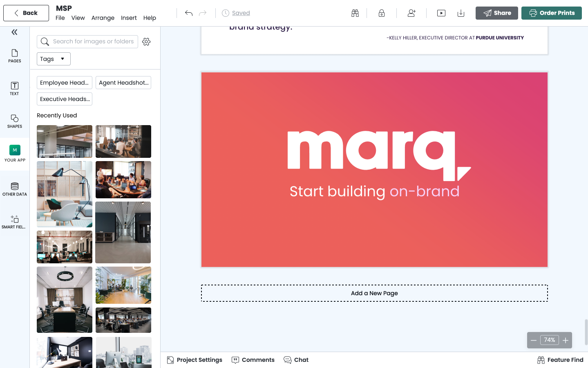Open the Comments panel
588x368 pixels.
[253, 360]
